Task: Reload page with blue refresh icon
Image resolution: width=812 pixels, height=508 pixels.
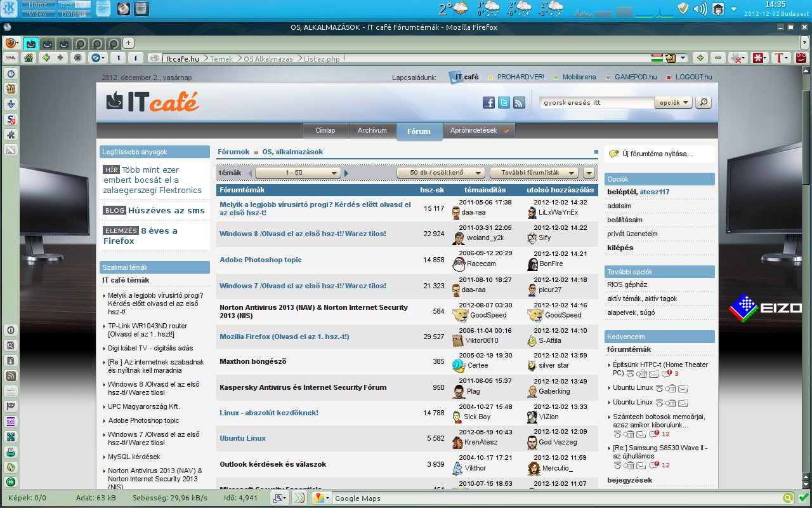Action: (x=96, y=58)
